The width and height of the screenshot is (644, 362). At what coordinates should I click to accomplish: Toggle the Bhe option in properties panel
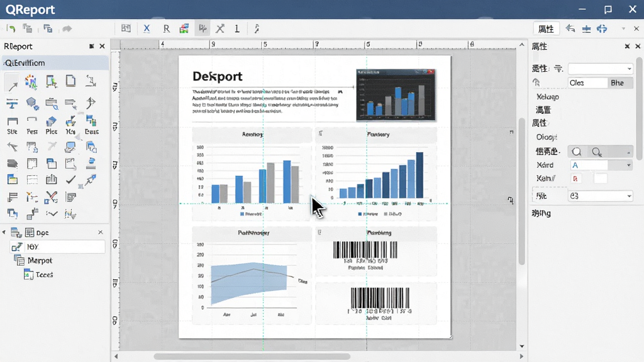[620, 83]
